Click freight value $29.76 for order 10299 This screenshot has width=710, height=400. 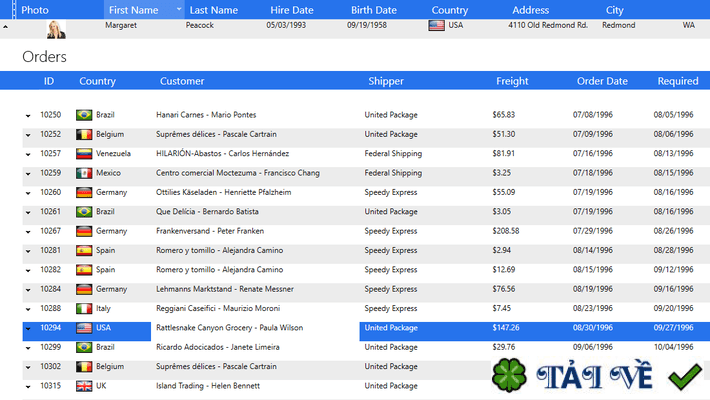click(504, 347)
